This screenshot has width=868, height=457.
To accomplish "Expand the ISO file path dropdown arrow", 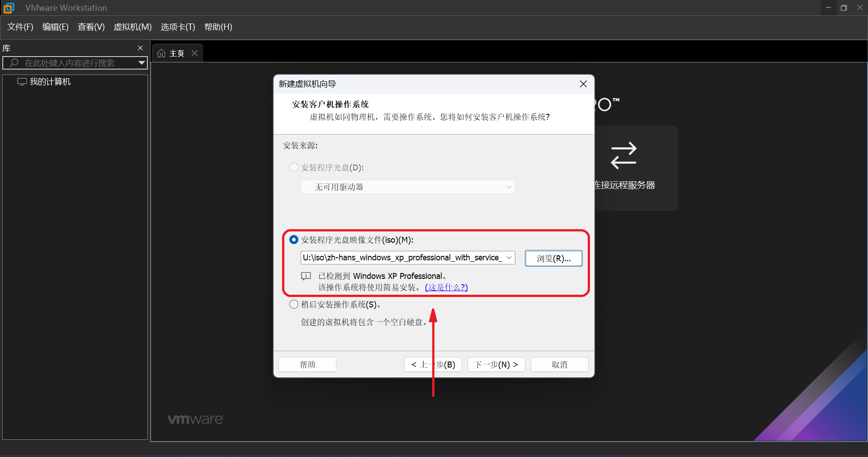I will pyautogui.click(x=509, y=258).
